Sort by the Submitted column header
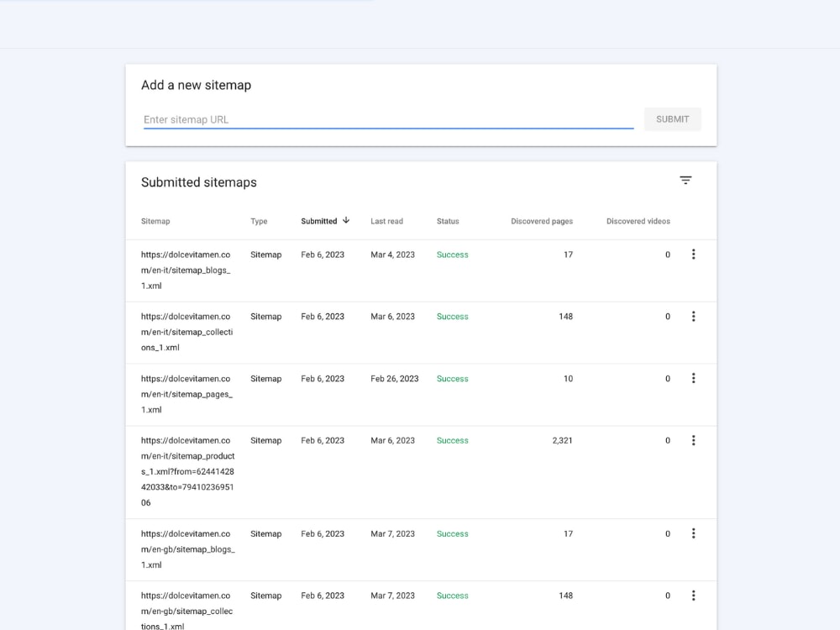Screen dimensions: 840x630 pyautogui.click(x=318, y=221)
